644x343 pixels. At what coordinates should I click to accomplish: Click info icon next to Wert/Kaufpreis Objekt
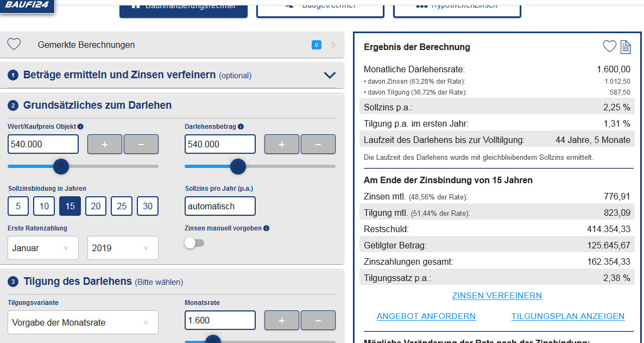[x=80, y=127]
